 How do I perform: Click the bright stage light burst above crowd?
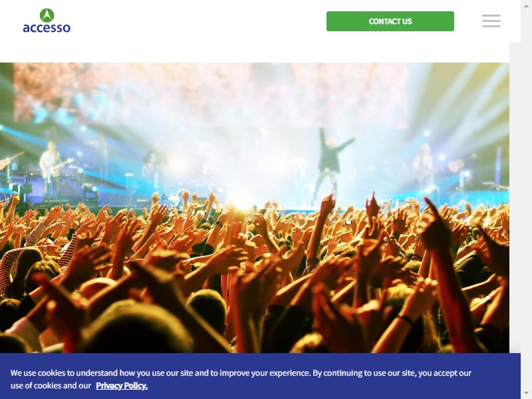click(x=241, y=200)
